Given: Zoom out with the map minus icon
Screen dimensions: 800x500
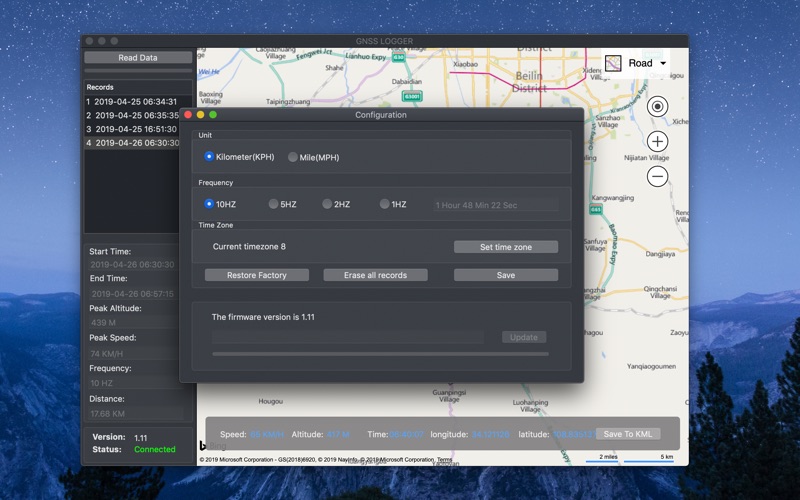Looking at the screenshot, I should coord(657,177).
